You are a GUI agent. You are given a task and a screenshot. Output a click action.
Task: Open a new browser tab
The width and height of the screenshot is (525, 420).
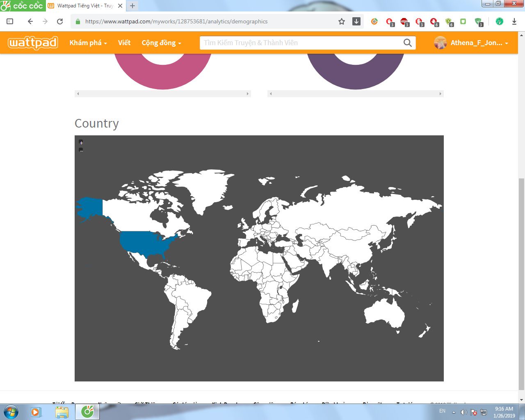point(132,6)
